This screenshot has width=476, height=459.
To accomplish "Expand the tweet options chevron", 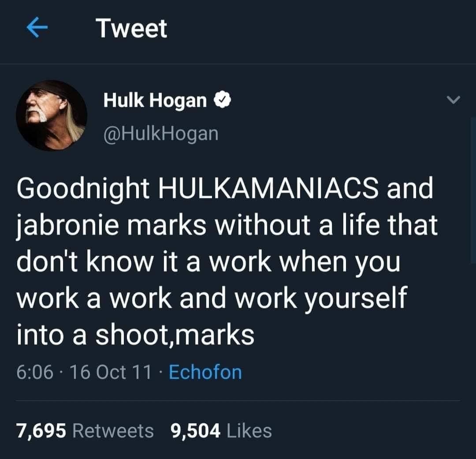I will 454,100.
